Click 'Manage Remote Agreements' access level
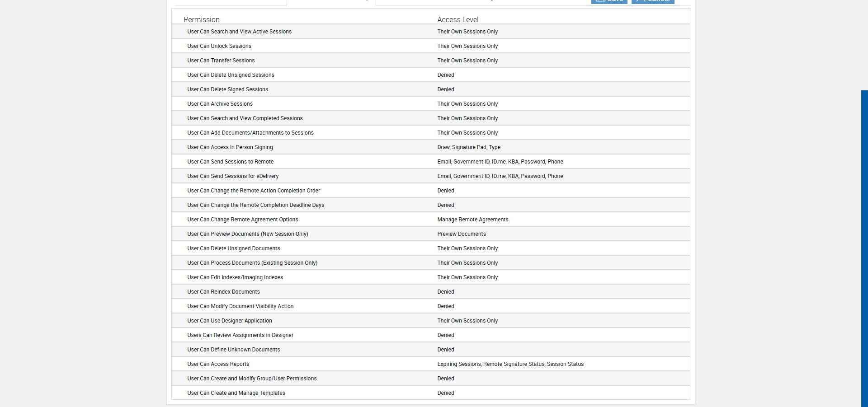The height and width of the screenshot is (407, 868). point(473,220)
